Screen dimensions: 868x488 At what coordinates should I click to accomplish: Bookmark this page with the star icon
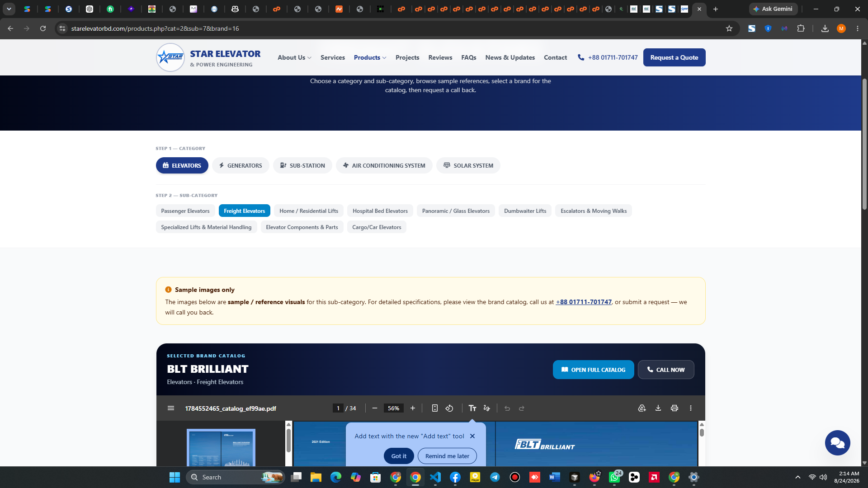[729, 28]
